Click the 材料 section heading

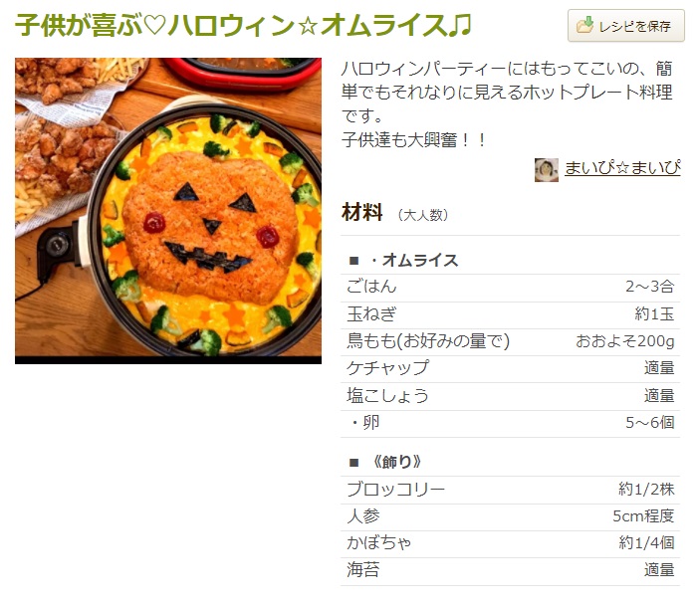tap(362, 212)
